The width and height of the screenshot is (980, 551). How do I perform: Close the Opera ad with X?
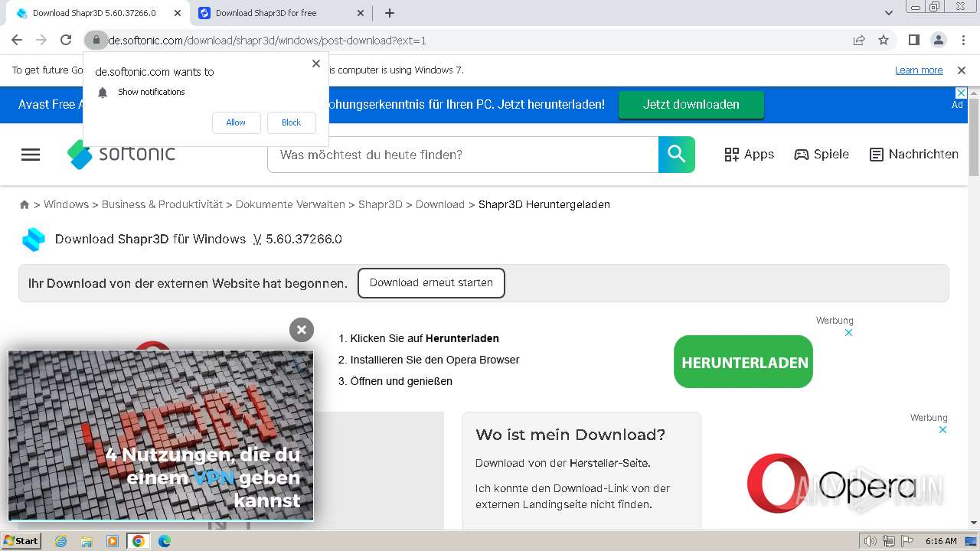pyautogui.click(x=942, y=429)
